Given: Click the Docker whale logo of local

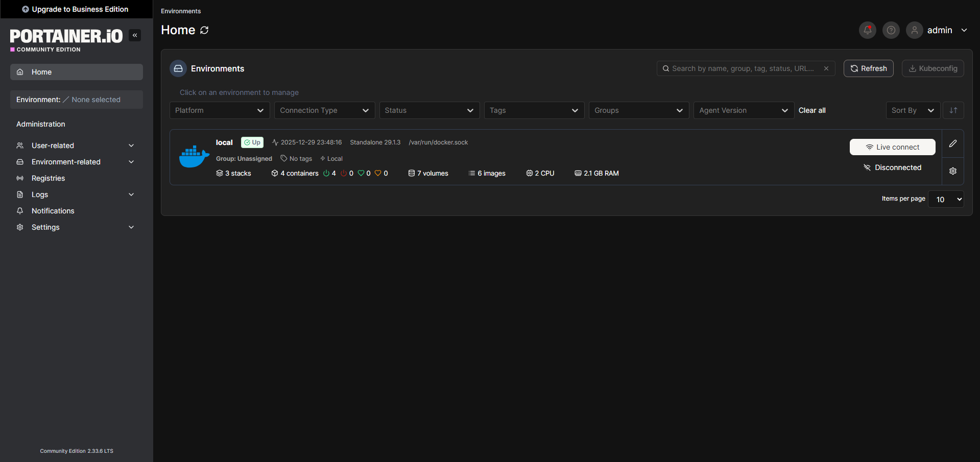Looking at the screenshot, I should point(194,157).
